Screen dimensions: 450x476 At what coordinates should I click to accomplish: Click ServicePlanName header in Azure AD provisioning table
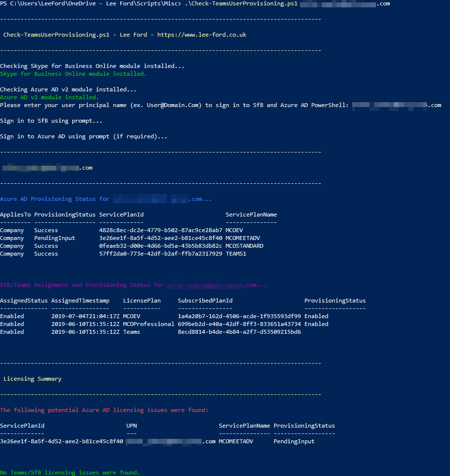pyautogui.click(x=251, y=215)
